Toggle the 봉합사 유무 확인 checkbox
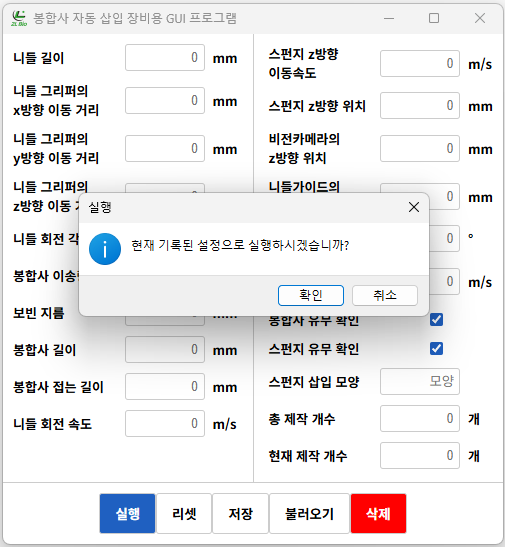 click(x=436, y=320)
